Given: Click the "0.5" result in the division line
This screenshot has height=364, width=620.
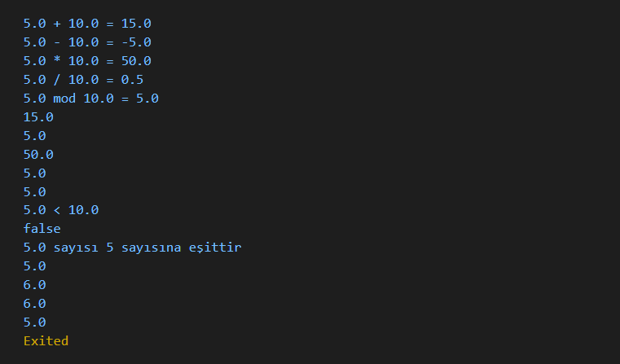Looking at the screenshot, I should (132, 80).
